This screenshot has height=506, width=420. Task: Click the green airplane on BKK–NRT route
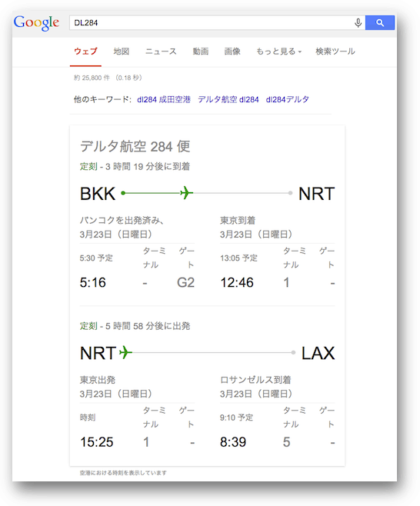point(186,193)
